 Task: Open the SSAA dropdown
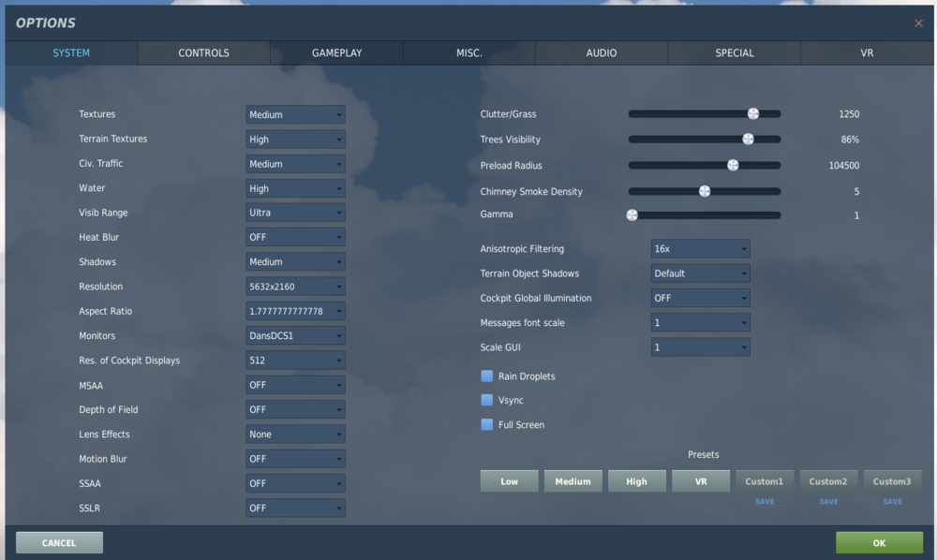295,483
